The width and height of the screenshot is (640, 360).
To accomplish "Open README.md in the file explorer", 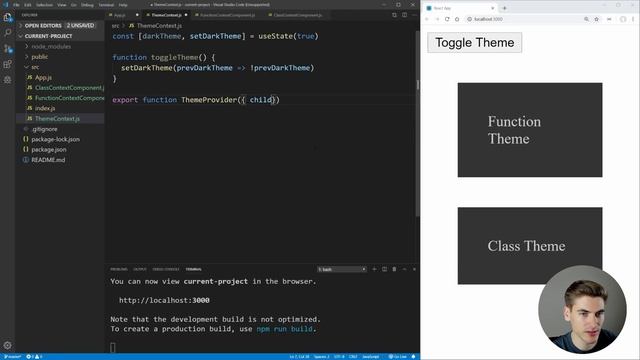I will point(60,160).
